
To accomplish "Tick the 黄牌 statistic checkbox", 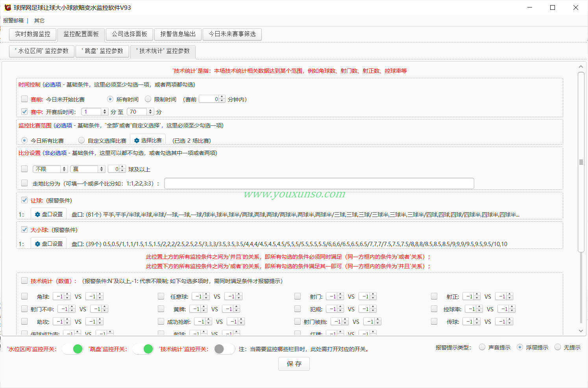I will tap(161, 309).
